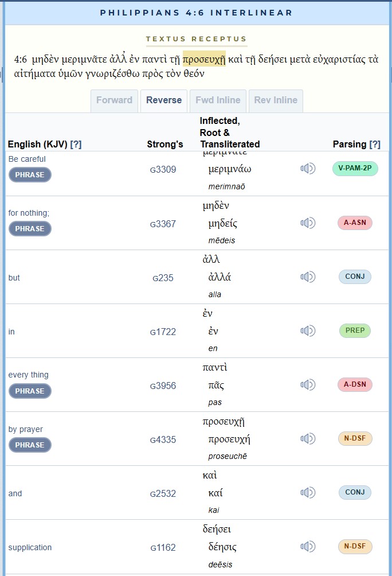Expand PHRASE button under 'for nothing;'
Screen dimensions: 392x576
point(30,228)
